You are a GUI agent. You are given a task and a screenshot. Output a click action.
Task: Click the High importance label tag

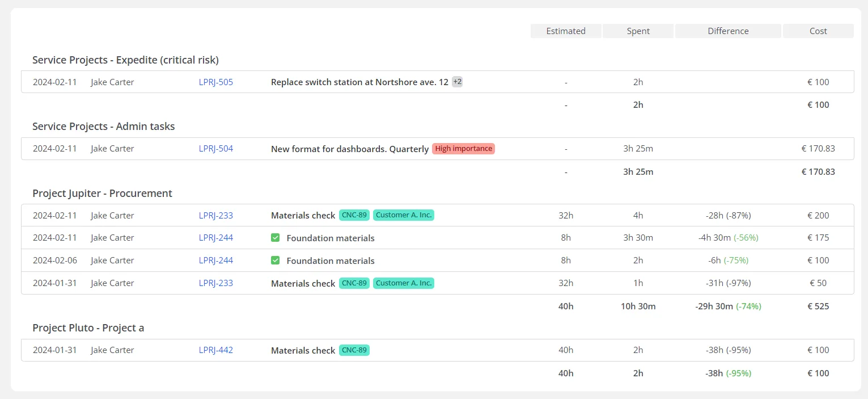click(x=463, y=149)
